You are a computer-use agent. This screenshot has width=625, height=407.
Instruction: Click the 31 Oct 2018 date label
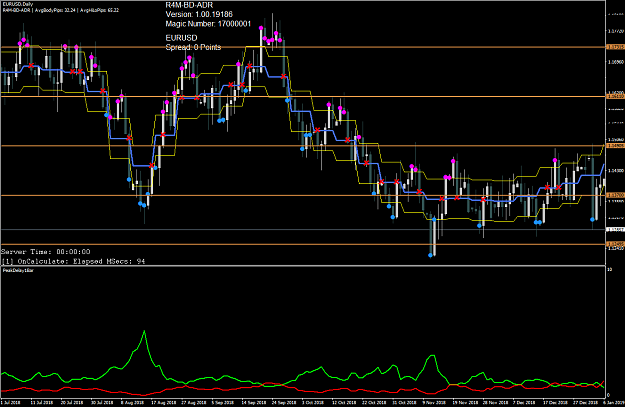[404, 403]
